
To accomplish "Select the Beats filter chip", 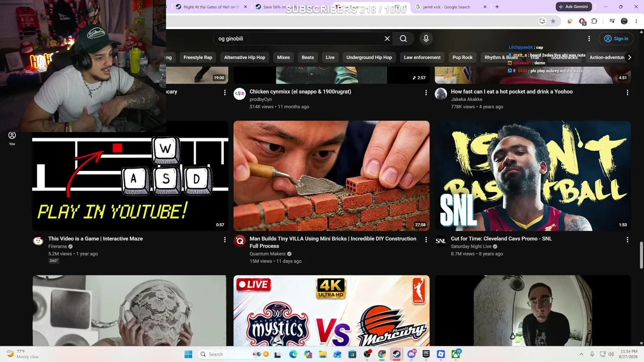I will (x=308, y=57).
